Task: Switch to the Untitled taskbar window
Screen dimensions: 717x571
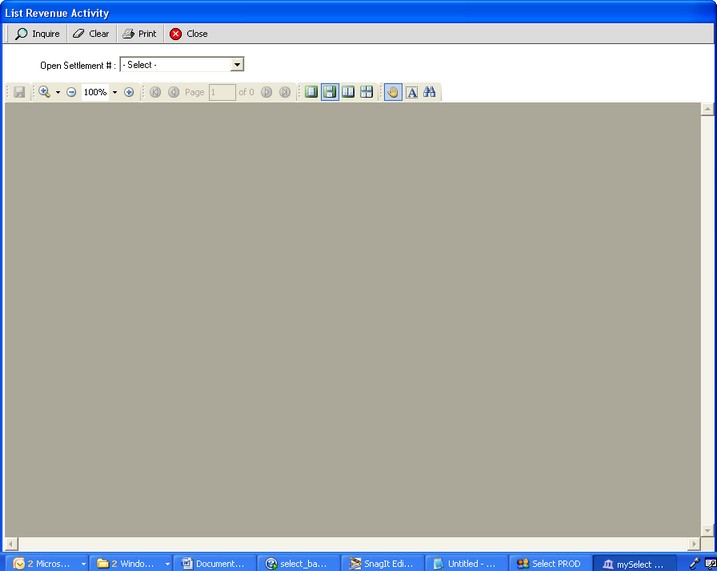Action: point(466,563)
